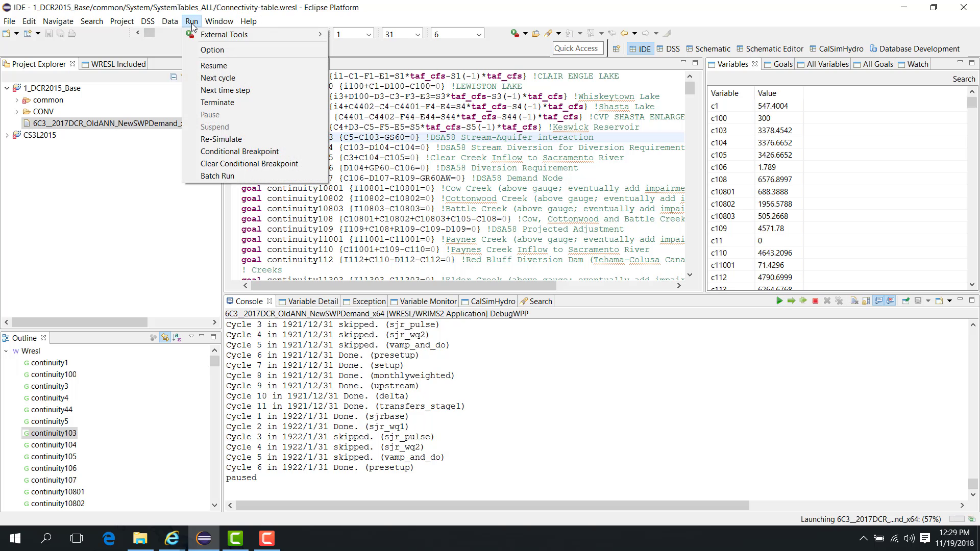The height and width of the screenshot is (551, 980).
Task: Open Schematic Editor perspective
Action: pos(770,49)
